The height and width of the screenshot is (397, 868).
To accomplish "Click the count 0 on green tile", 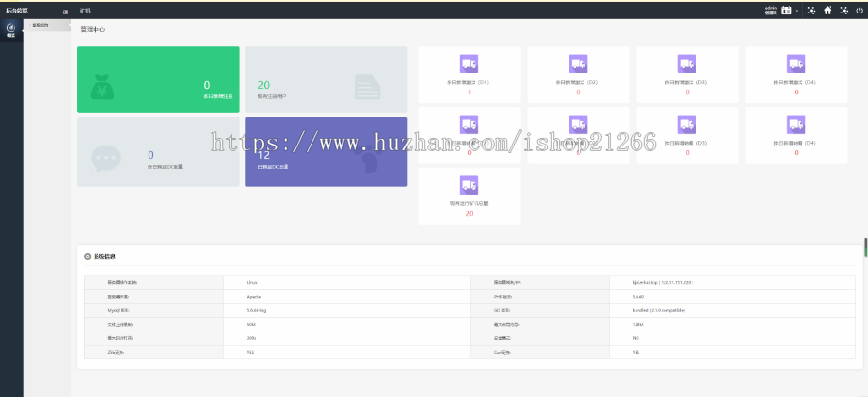I will [x=207, y=85].
